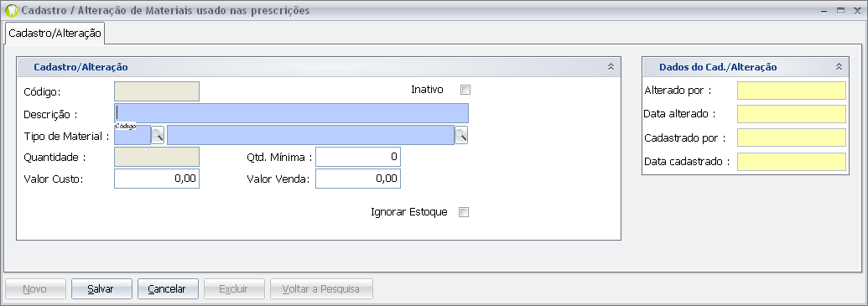Click the green app icon in the title bar
This screenshot has width=868, height=306.
pyautogui.click(x=12, y=11)
